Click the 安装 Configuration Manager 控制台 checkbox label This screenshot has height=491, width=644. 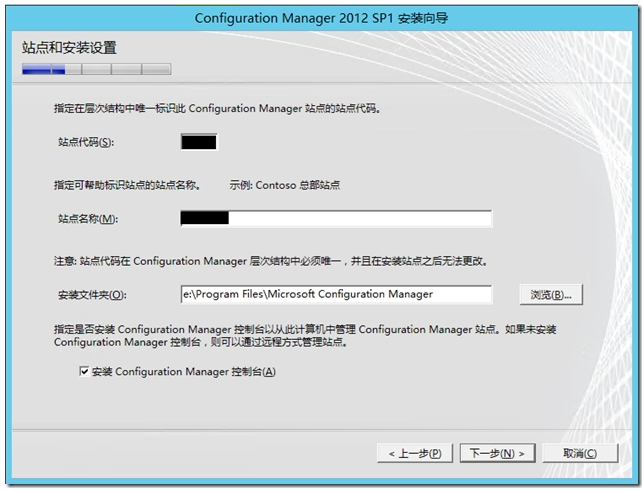pyautogui.click(x=183, y=372)
